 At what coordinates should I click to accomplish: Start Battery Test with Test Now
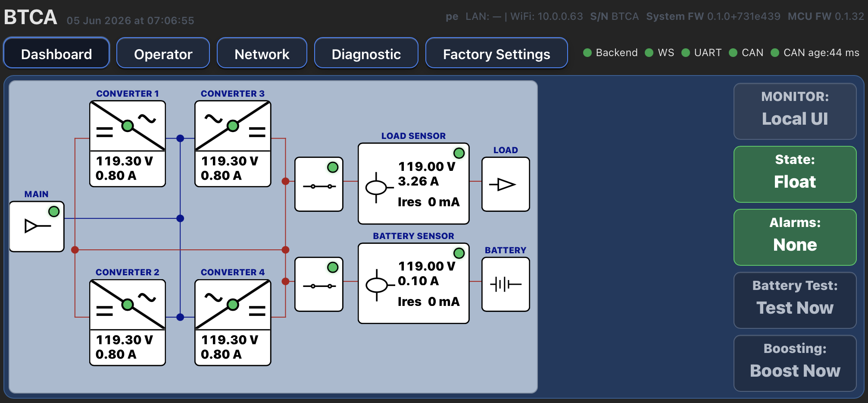(795, 300)
